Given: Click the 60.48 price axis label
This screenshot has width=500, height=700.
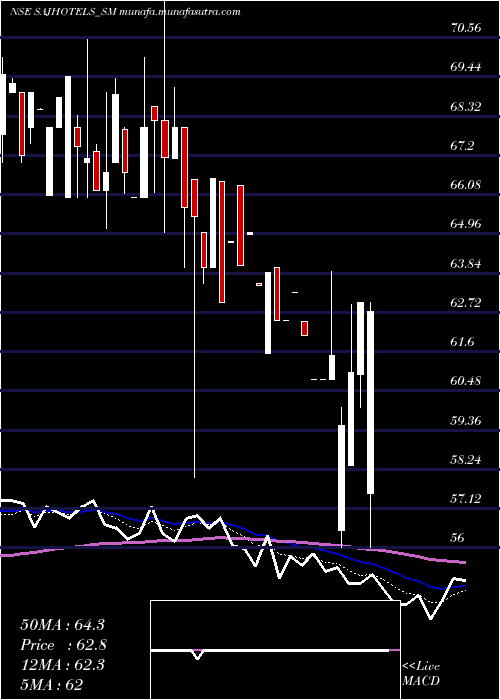Looking at the screenshot, I should coord(466,381).
